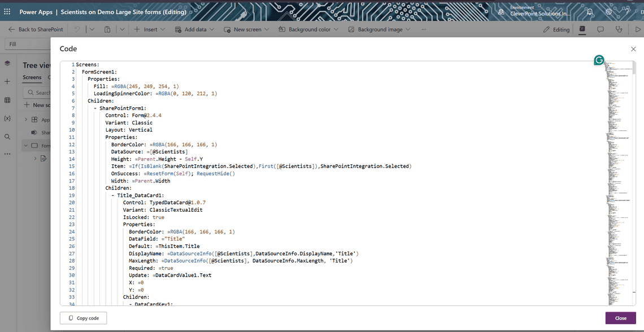Click the Grammarly icon in the code editor

tap(599, 60)
